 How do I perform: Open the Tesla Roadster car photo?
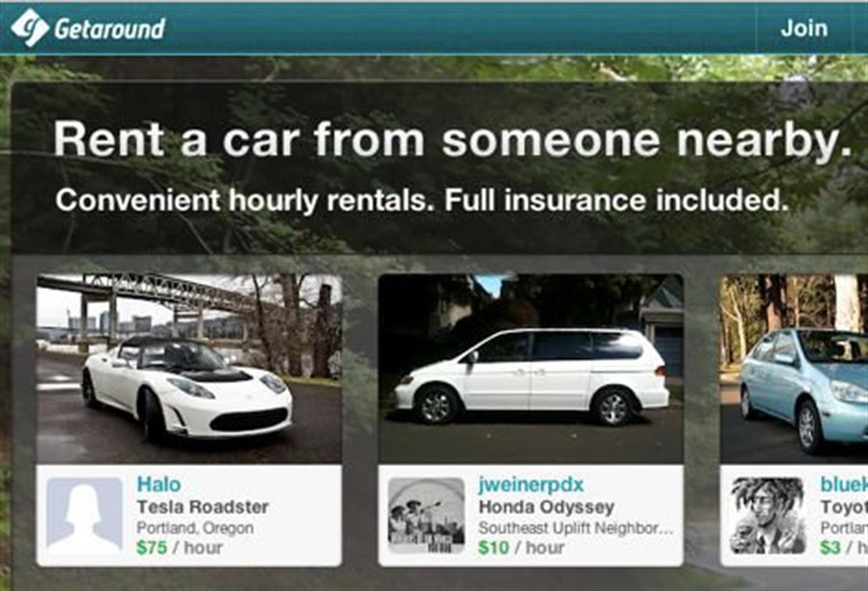tap(189, 368)
